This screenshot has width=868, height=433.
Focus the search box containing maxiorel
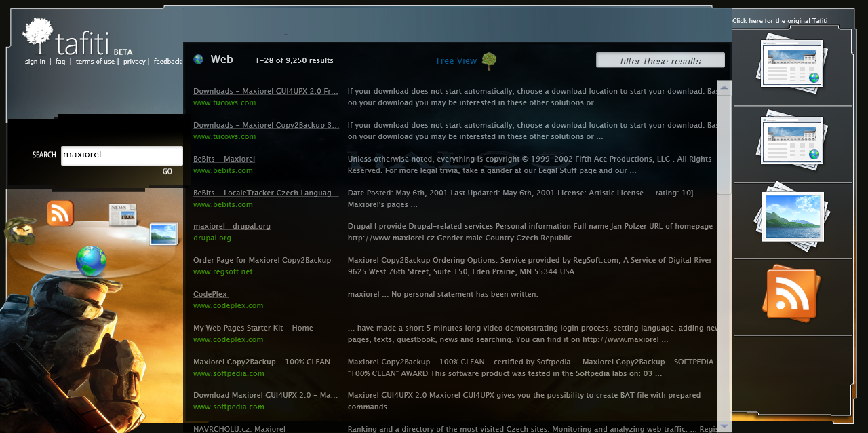coord(122,155)
